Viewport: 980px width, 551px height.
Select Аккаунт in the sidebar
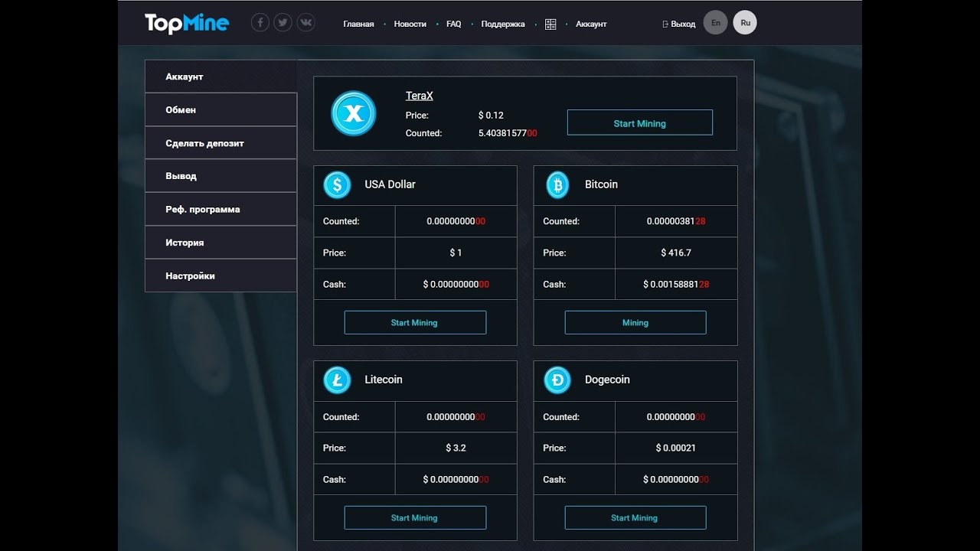click(220, 77)
